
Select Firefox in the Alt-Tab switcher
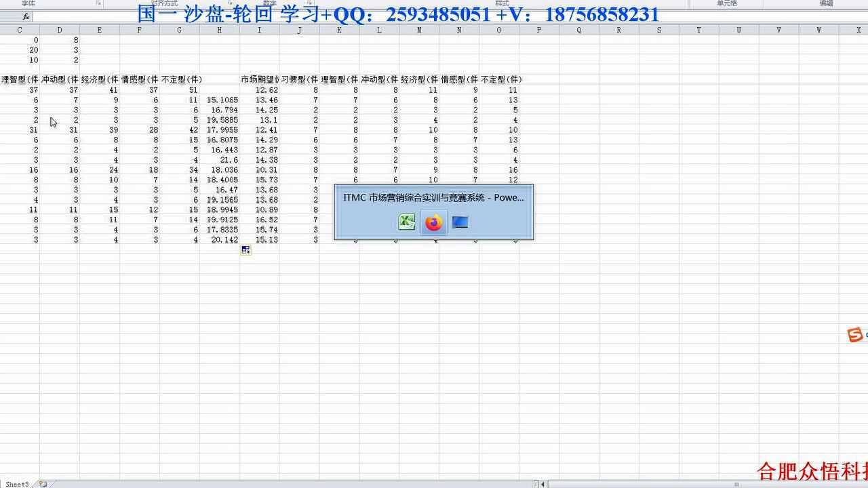click(x=433, y=222)
